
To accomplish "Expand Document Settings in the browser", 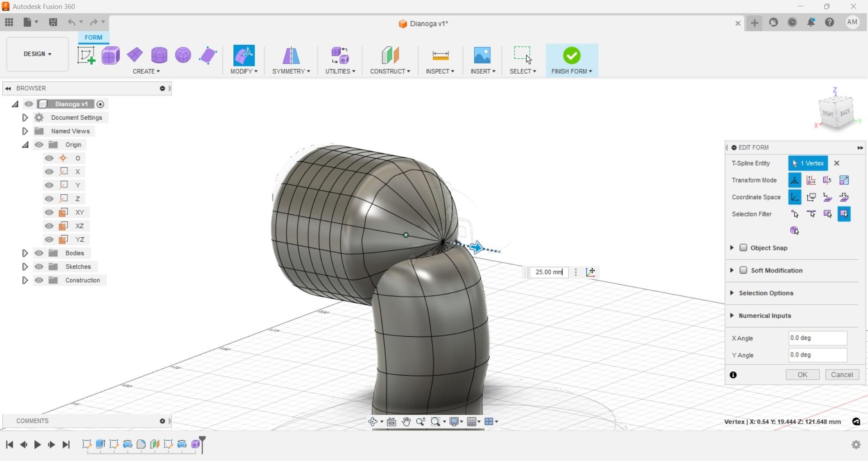I will pos(25,118).
